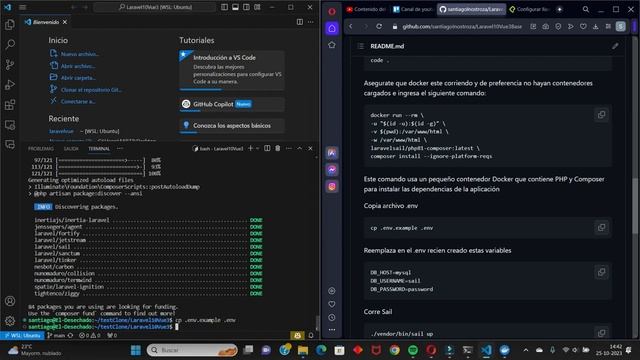Open Accounts icon in VS Code activity bar
Viewport: 640px width, 360px height.
tap(10, 301)
